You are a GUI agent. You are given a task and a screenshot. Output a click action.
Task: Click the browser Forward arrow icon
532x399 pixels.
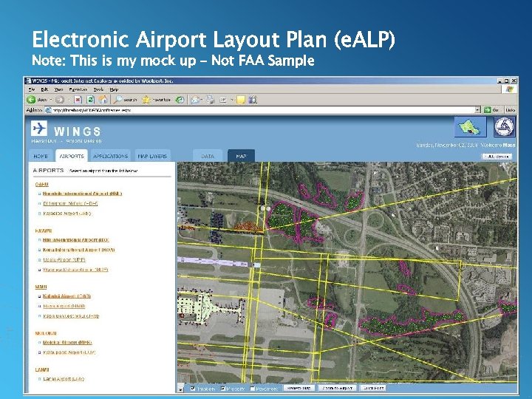point(60,100)
